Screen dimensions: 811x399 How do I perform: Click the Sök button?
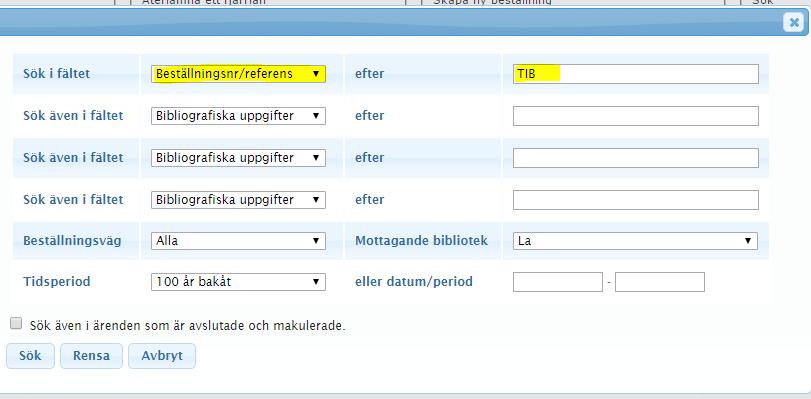tap(30, 356)
